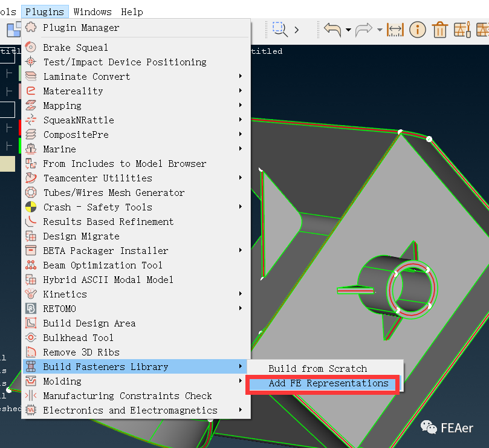This screenshot has height=448, width=489.
Task: Click BETA Packager Installer icon
Action: point(31,250)
